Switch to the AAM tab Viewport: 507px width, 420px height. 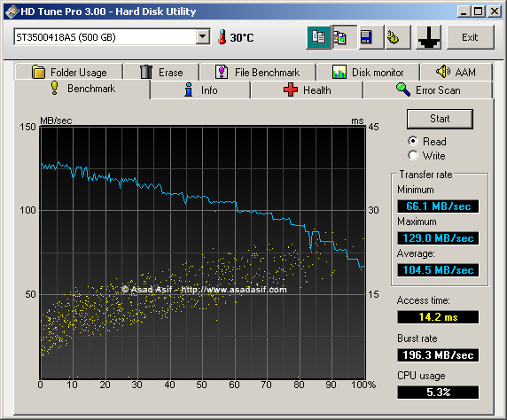pos(456,72)
